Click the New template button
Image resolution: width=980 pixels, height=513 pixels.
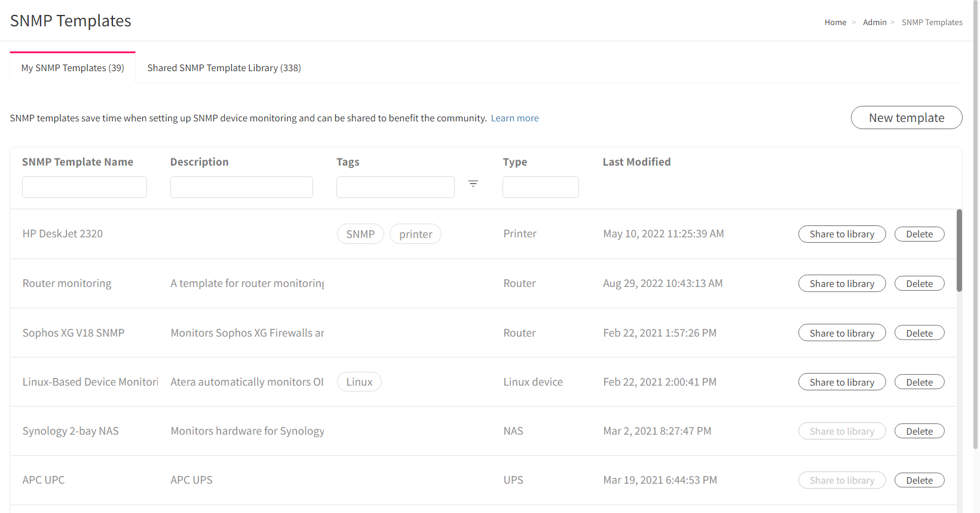pos(906,118)
